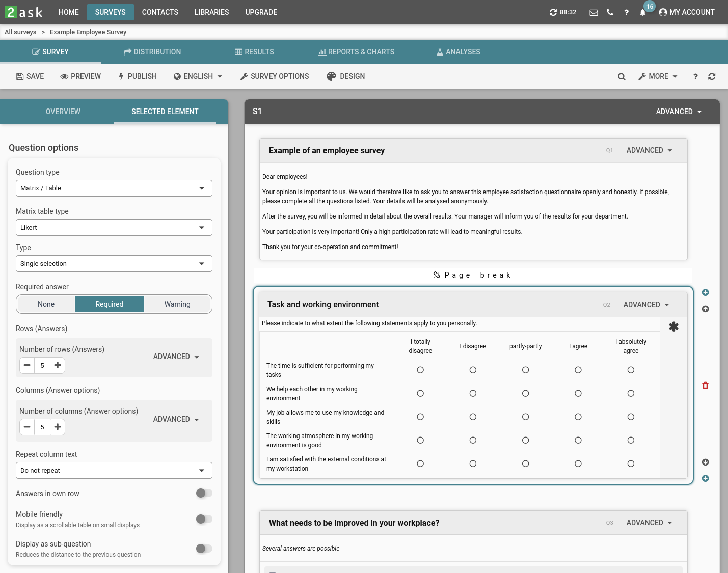
Task: Go to Reports & Charts tab
Action: [x=356, y=52]
